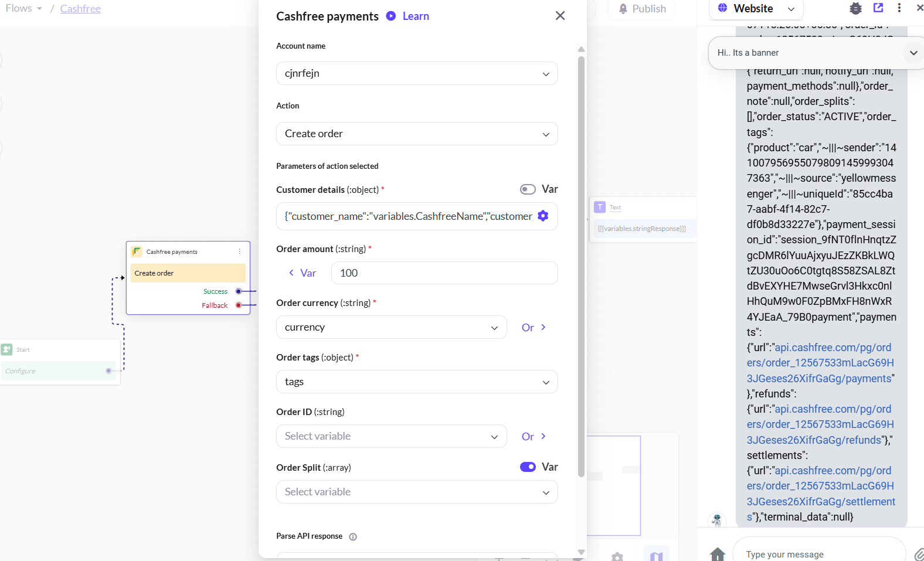Enable Var toggle for Customer details

click(x=528, y=189)
